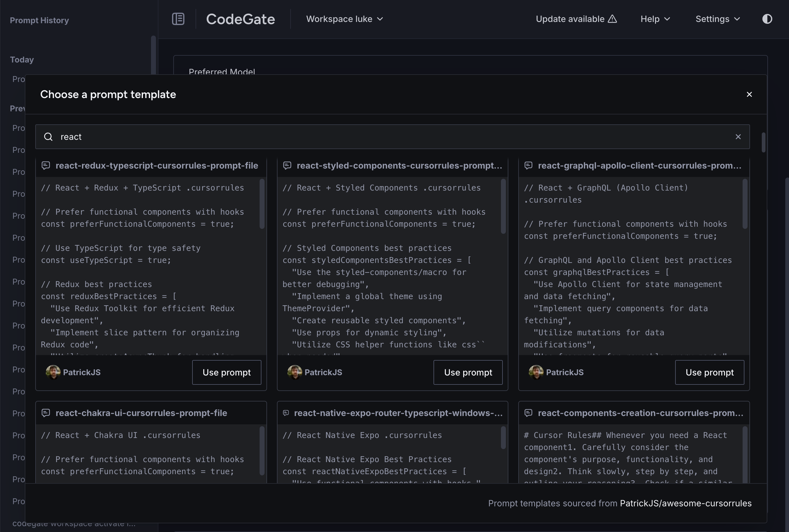Clear the react search text

click(x=738, y=137)
